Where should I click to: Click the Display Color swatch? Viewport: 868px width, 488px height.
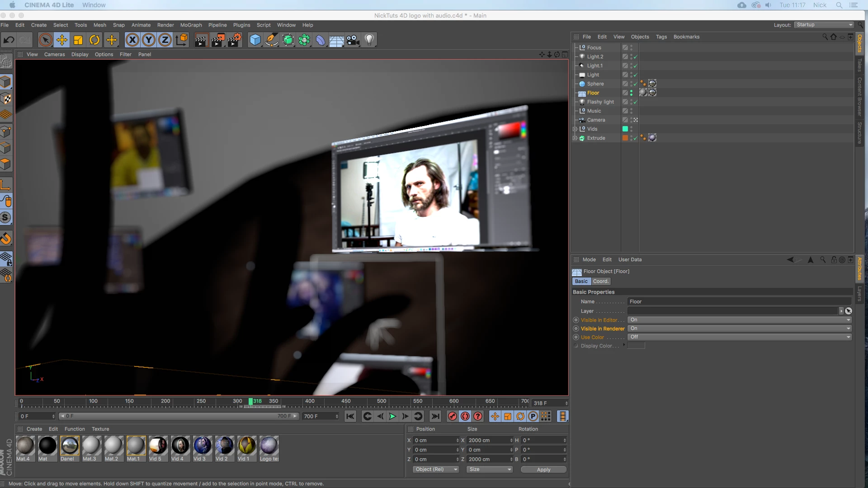636,346
